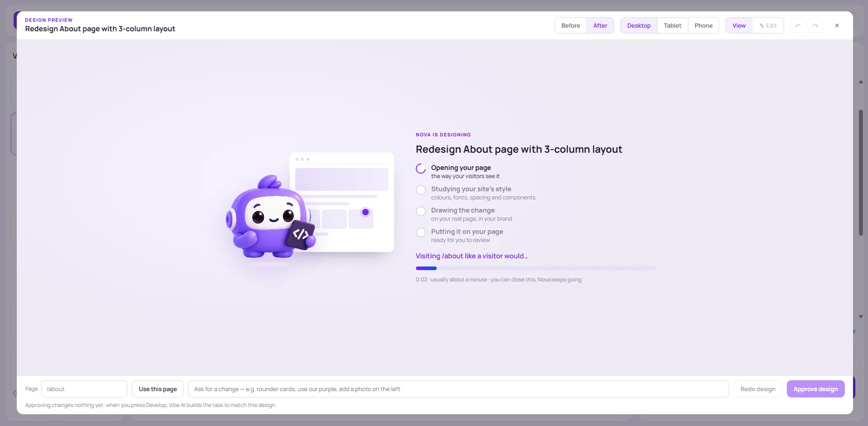This screenshot has height=426, width=868.
Task: Click the spinner beside Opening your page
Action: (421, 169)
